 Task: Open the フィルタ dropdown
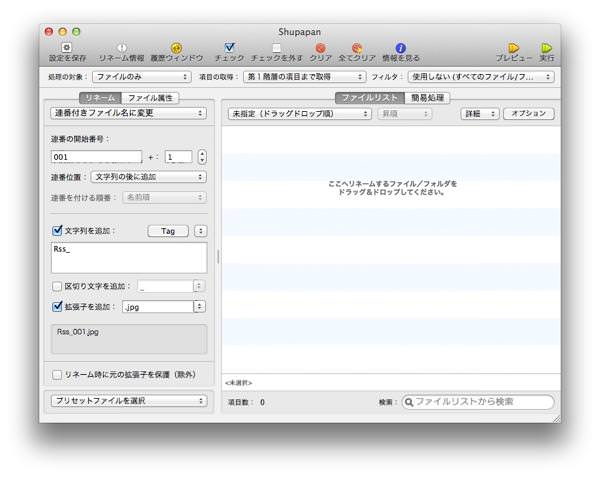(481, 77)
